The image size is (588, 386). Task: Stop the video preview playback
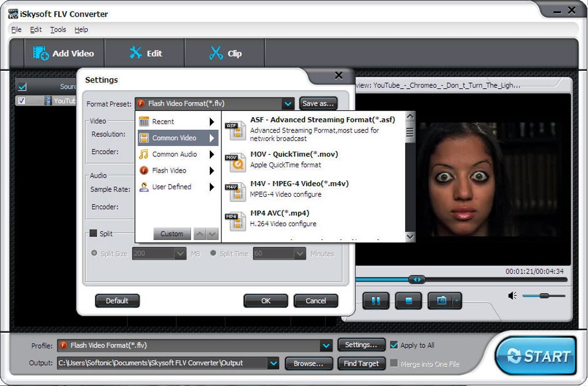click(x=408, y=301)
